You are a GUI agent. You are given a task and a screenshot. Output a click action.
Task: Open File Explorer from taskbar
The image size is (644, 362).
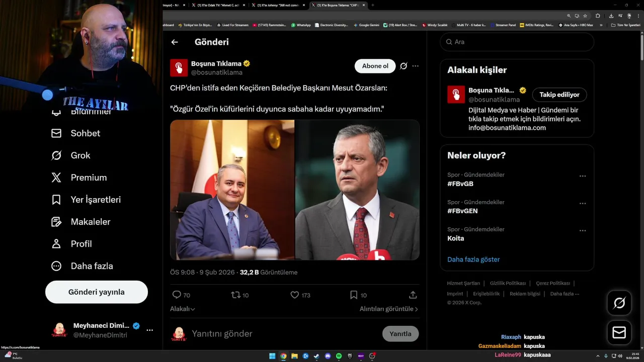pos(294,356)
